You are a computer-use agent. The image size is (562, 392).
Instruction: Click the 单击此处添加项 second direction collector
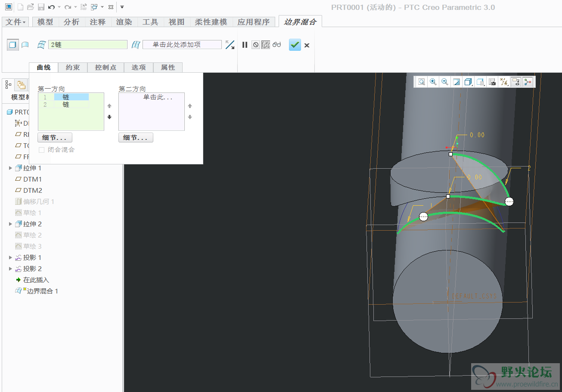point(182,44)
